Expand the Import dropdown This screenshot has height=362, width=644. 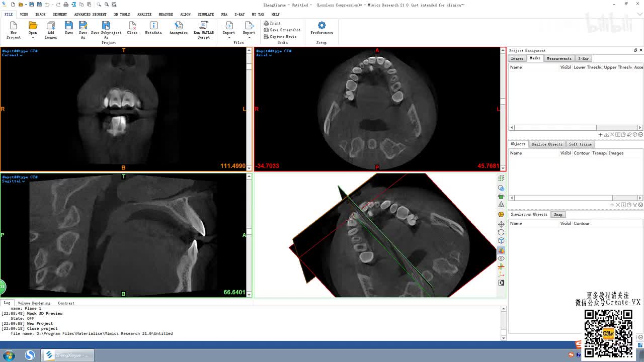[229, 38]
